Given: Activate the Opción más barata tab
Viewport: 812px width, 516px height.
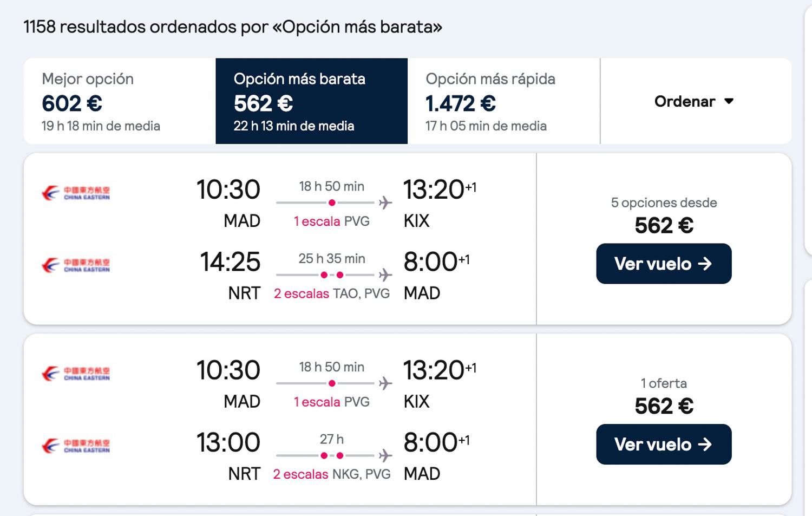Looking at the screenshot, I should coord(311,101).
